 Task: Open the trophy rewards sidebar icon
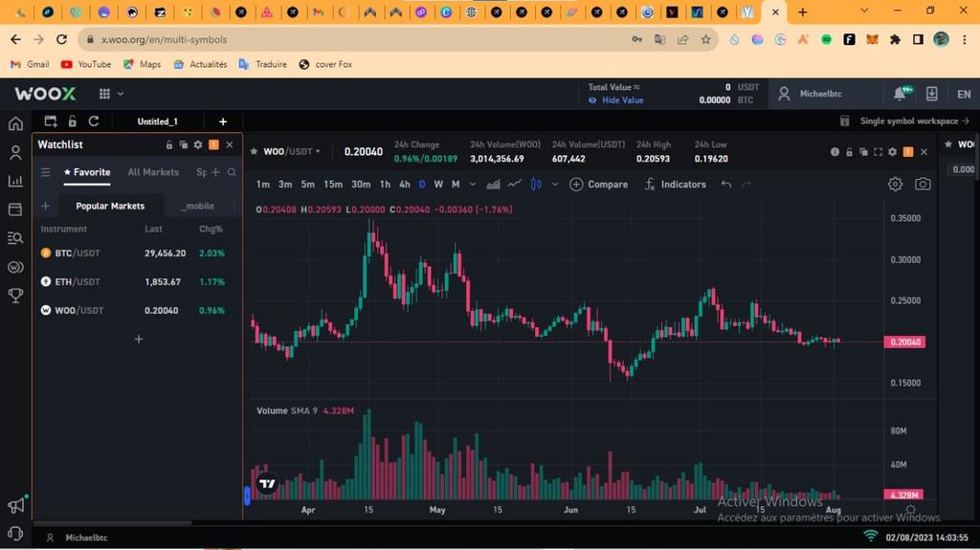pyautogui.click(x=15, y=296)
